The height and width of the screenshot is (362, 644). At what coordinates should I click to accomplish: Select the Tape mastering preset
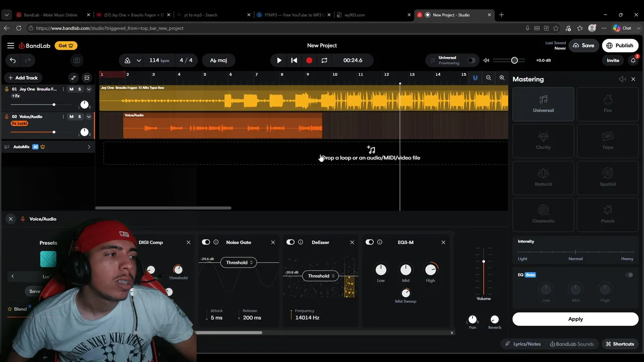click(608, 141)
